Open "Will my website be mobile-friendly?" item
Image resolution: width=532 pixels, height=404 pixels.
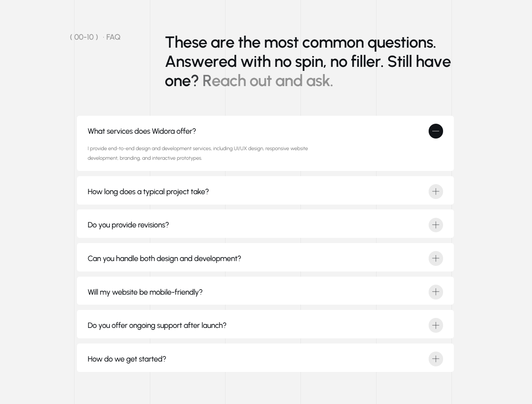pos(145,292)
